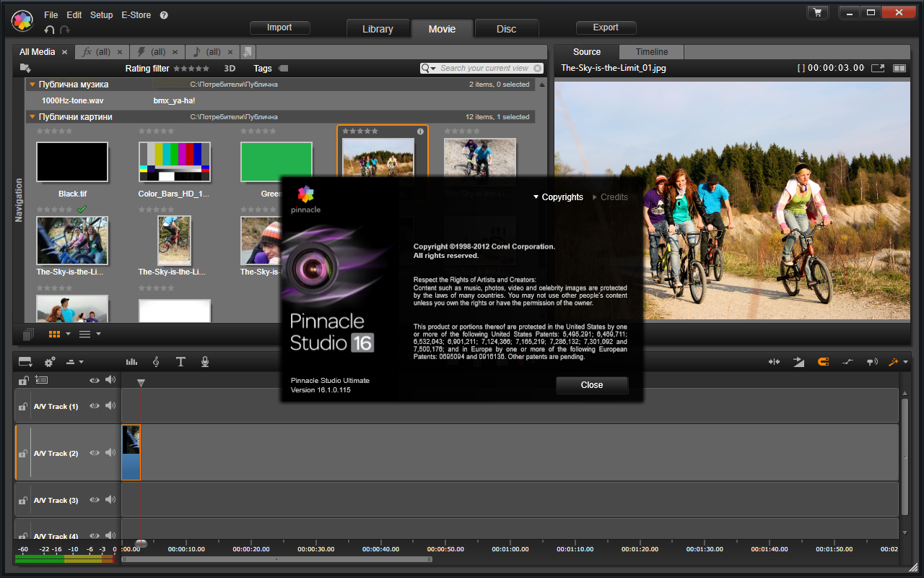Open the shopping cart icon
924x578 pixels.
click(817, 12)
